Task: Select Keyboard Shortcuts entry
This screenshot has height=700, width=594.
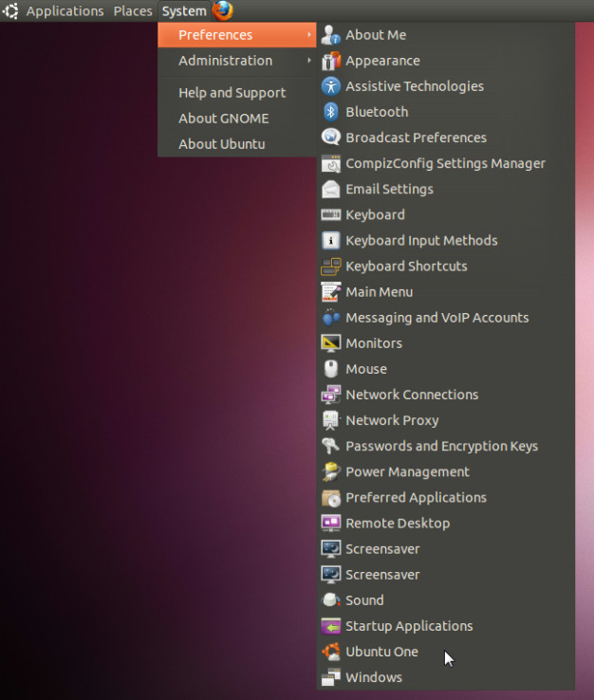Action: (x=446, y=267)
